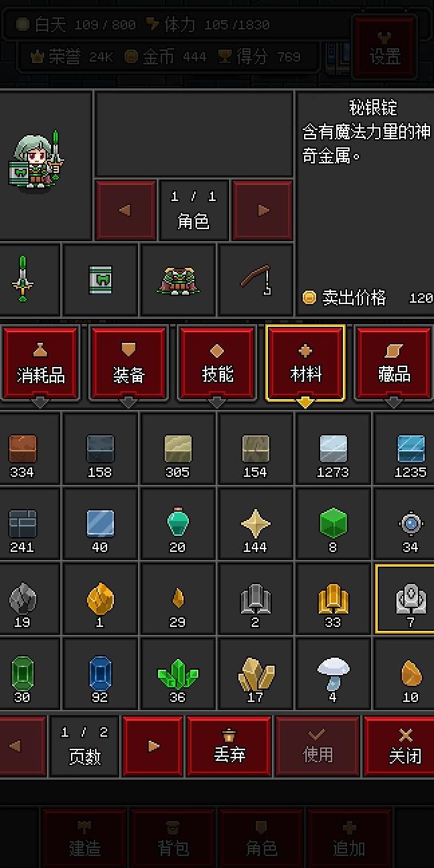Pick the teal vase material
The image size is (434, 868).
[x=177, y=523]
